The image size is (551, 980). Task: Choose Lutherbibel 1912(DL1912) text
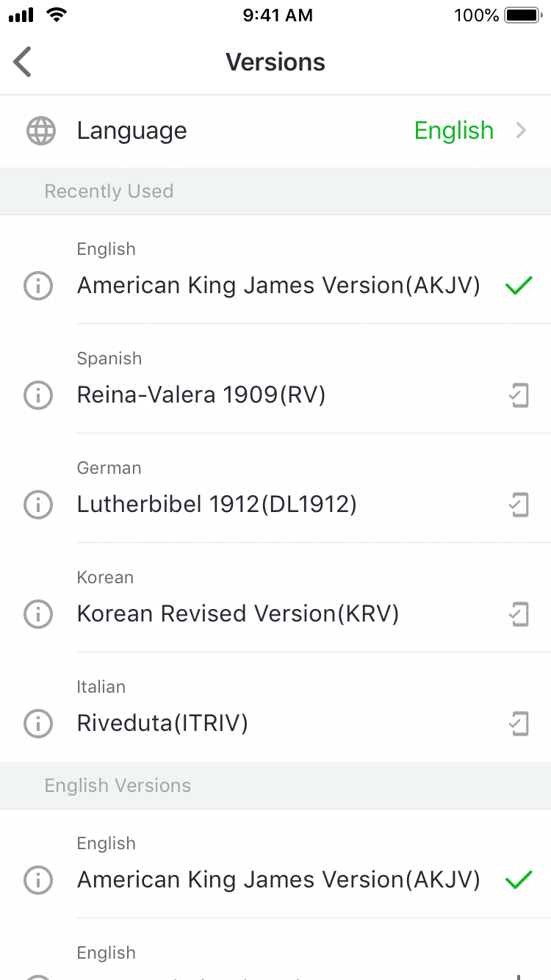click(x=217, y=505)
